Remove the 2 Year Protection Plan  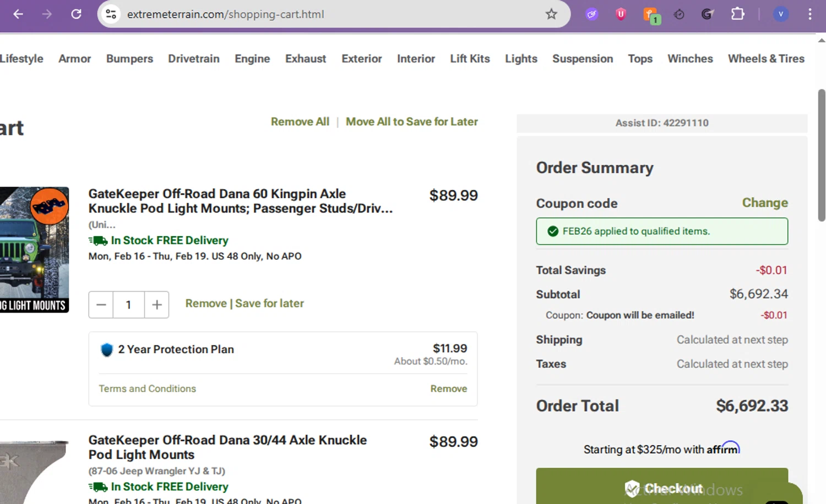(x=448, y=388)
